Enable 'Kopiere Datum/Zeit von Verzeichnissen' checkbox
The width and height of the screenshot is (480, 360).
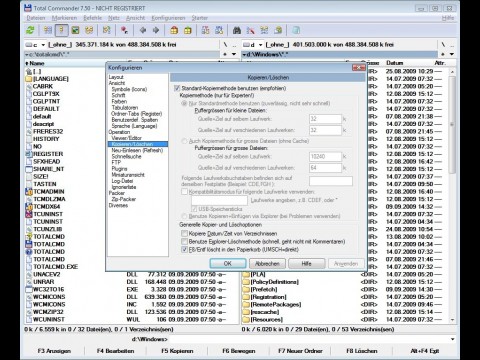tap(184, 233)
